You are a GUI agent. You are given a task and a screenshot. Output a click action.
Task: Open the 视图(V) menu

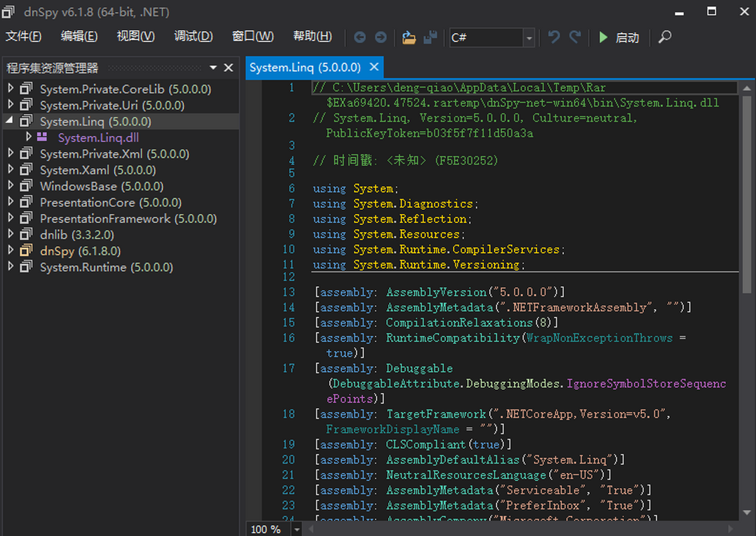[135, 37]
